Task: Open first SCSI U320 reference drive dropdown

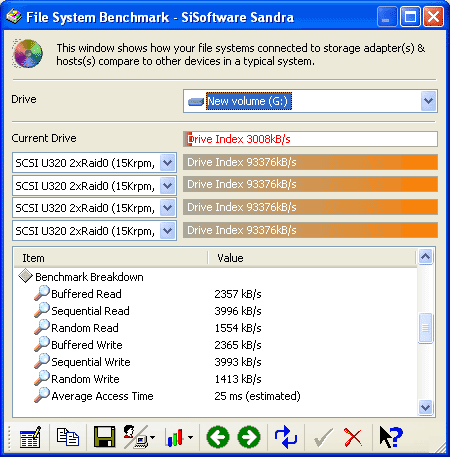Action: [168, 163]
